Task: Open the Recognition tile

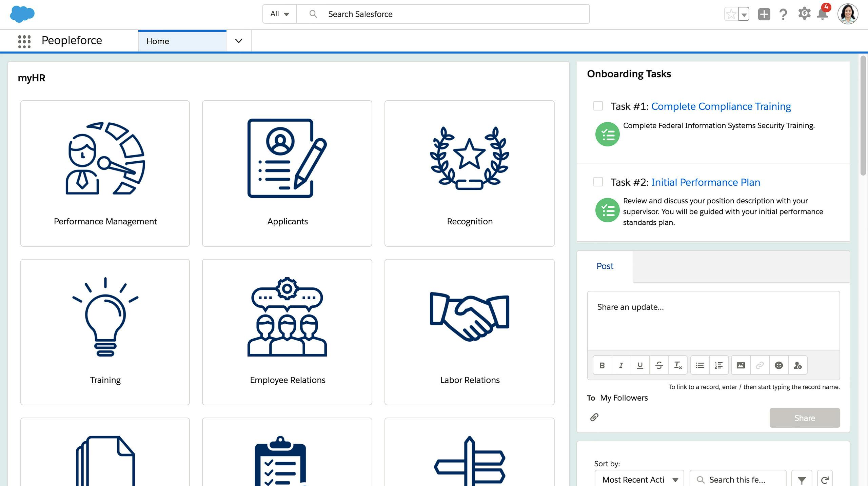Action: (470, 173)
